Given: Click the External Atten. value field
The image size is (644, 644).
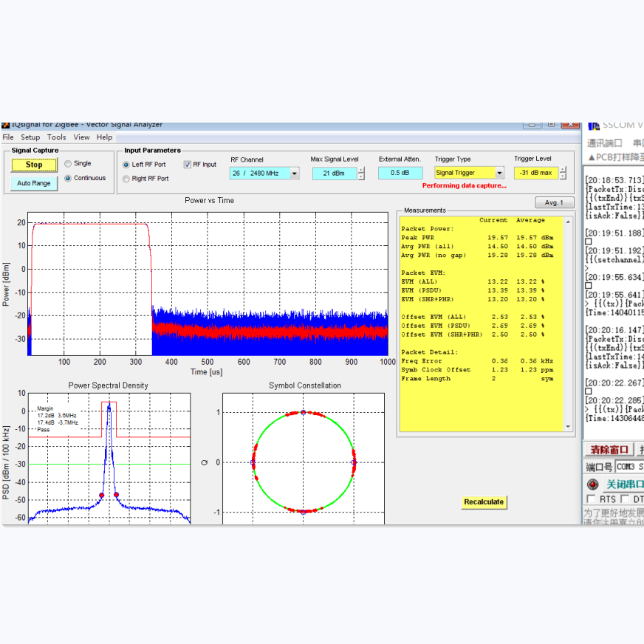Looking at the screenshot, I should [x=400, y=174].
